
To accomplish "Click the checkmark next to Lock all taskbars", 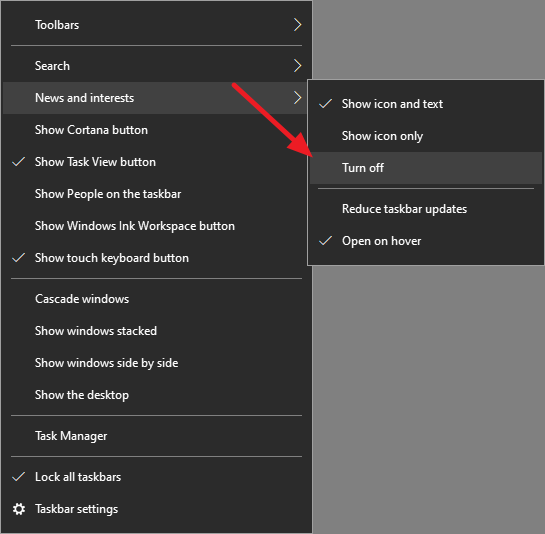I will click(x=18, y=477).
